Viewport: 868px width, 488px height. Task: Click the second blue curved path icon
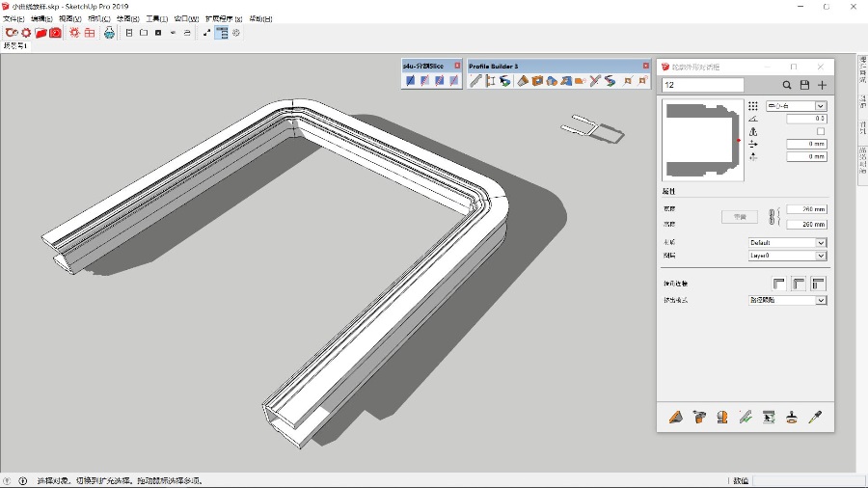pyautogui.click(x=610, y=81)
